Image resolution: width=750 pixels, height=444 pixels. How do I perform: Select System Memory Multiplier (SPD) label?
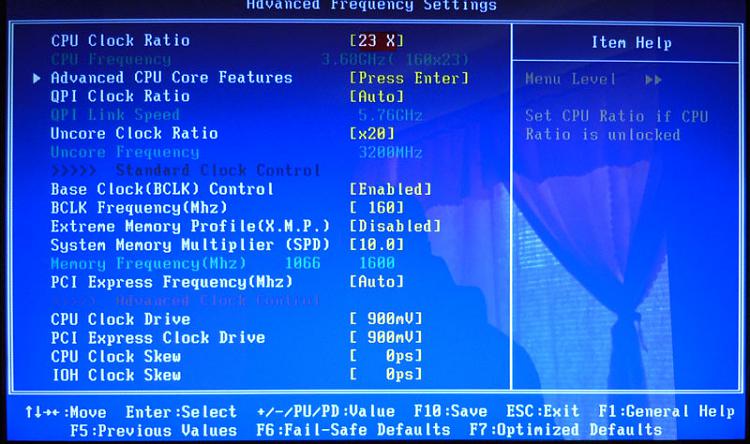190,245
